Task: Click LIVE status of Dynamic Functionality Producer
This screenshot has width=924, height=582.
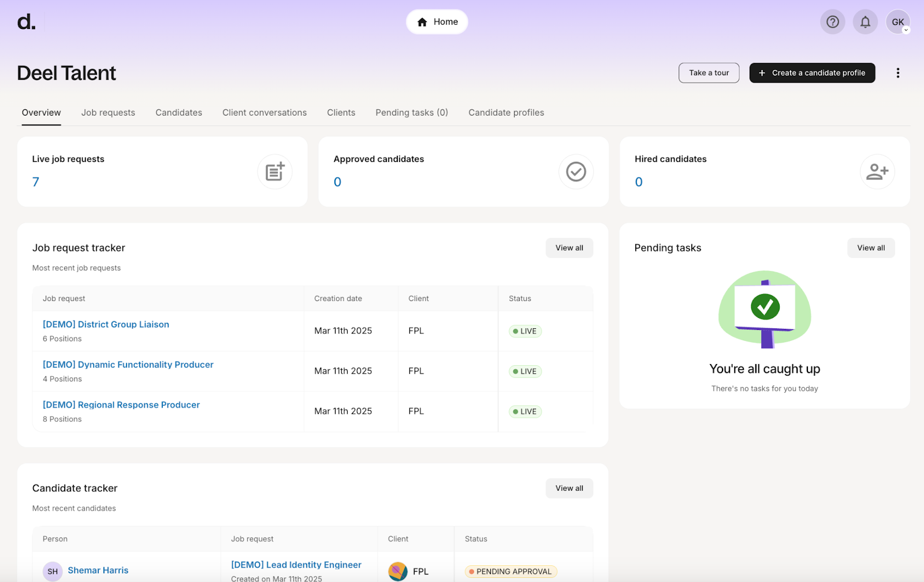Action: (525, 372)
